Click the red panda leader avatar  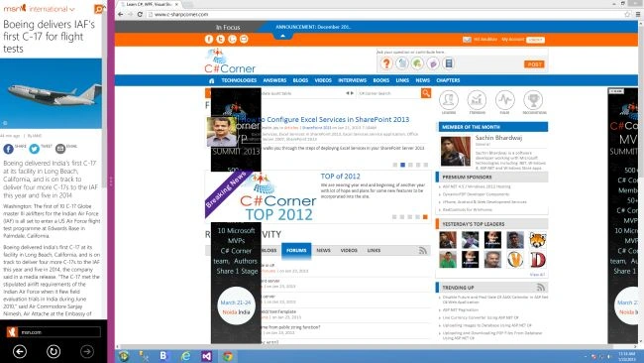(538, 240)
